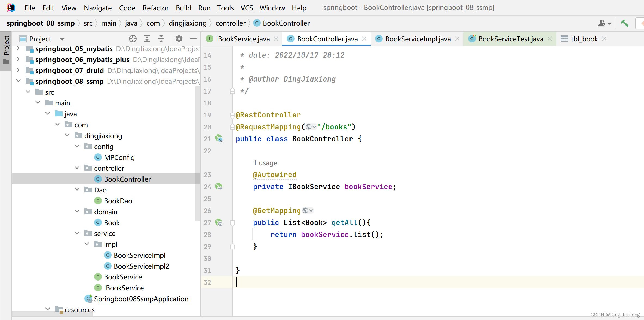Open Project panel settings gear

[x=179, y=39]
